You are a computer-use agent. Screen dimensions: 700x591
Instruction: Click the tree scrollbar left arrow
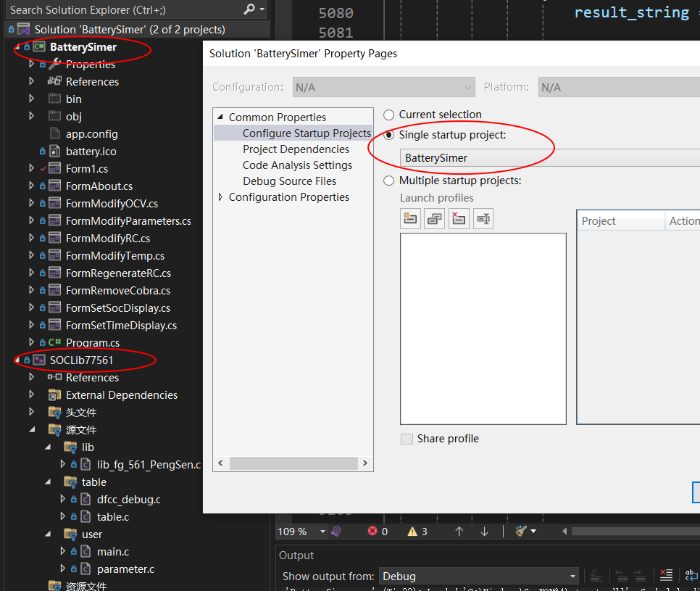[x=220, y=463]
